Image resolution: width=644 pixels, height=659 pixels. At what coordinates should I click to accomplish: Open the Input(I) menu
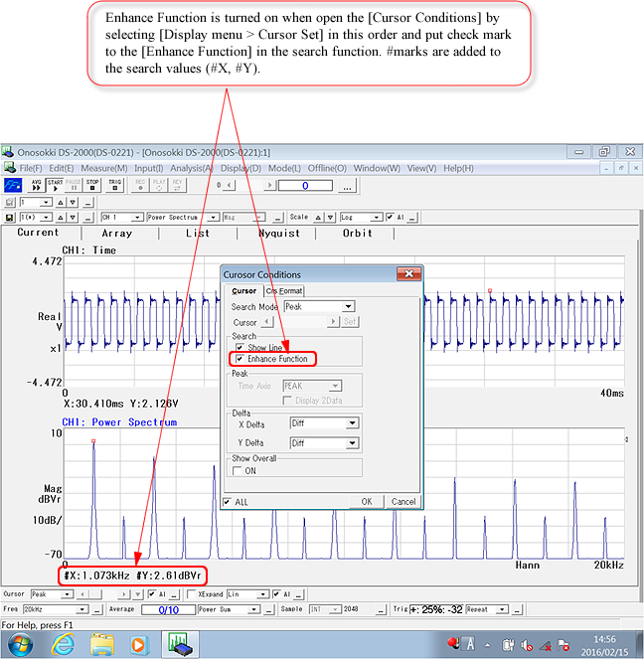149,168
